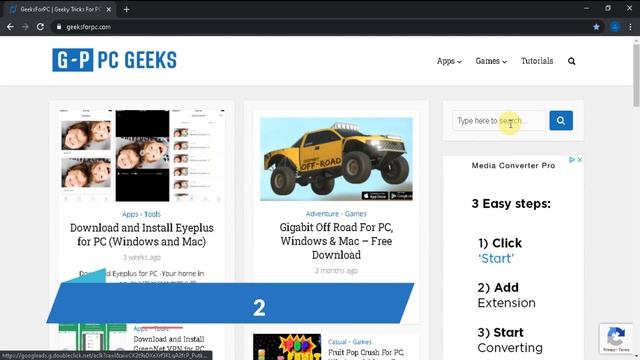Open the Eyeplus article thumbnail image
Viewport: 640px width, 360px height.
tap(142, 156)
